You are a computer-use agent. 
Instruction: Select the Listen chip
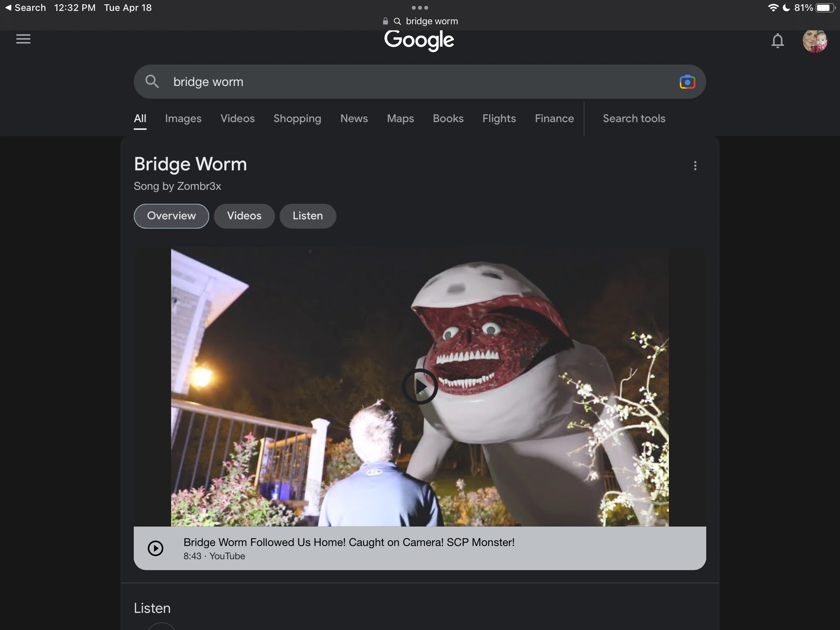[308, 216]
